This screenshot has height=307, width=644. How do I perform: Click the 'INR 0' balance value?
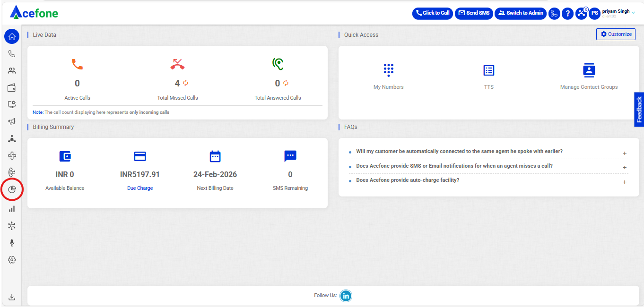65,174
